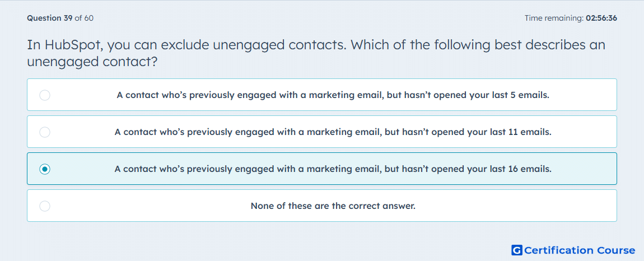Click the bold "Question 39" label

[50, 18]
